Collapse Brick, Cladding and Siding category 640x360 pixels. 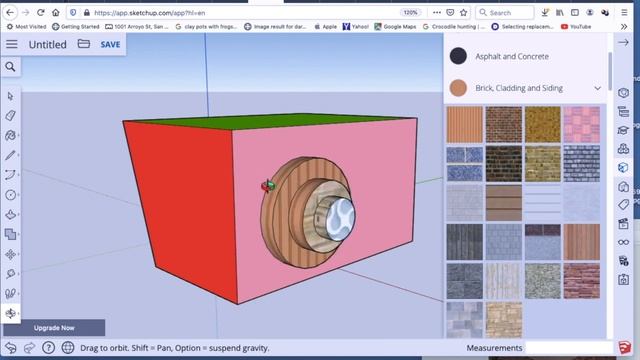coord(598,88)
